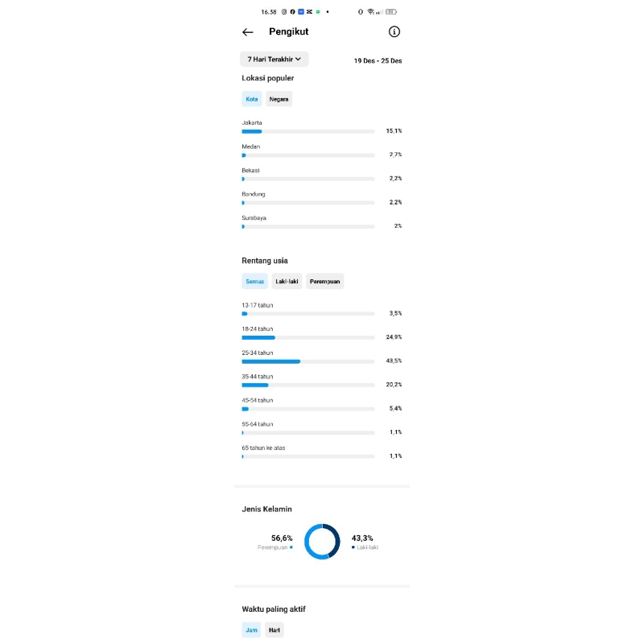
Task: Tap the gender donut chart
Action: click(322, 541)
